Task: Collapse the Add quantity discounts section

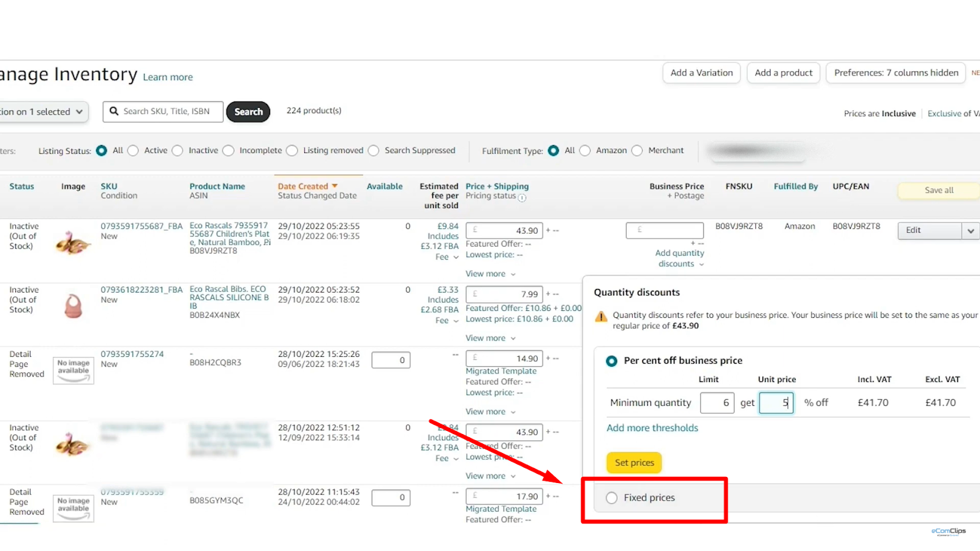Action: tap(680, 258)
